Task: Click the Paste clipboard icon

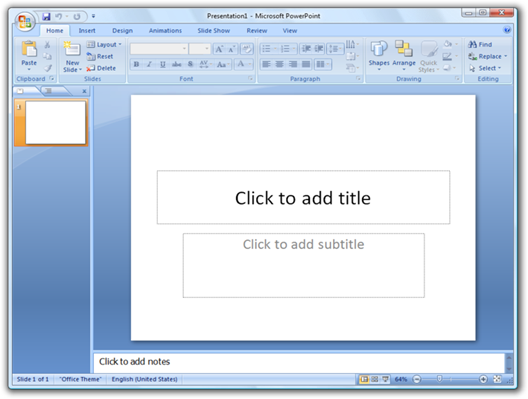Action: 29,49
